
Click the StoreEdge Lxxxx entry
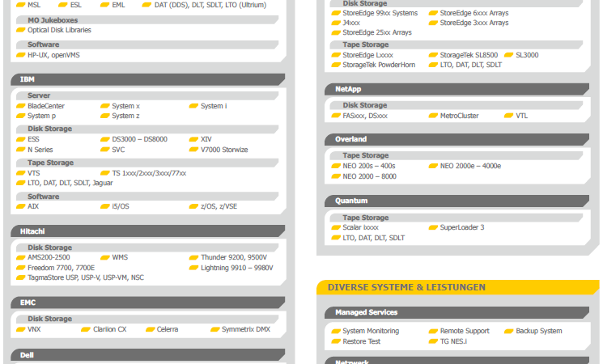367,55
